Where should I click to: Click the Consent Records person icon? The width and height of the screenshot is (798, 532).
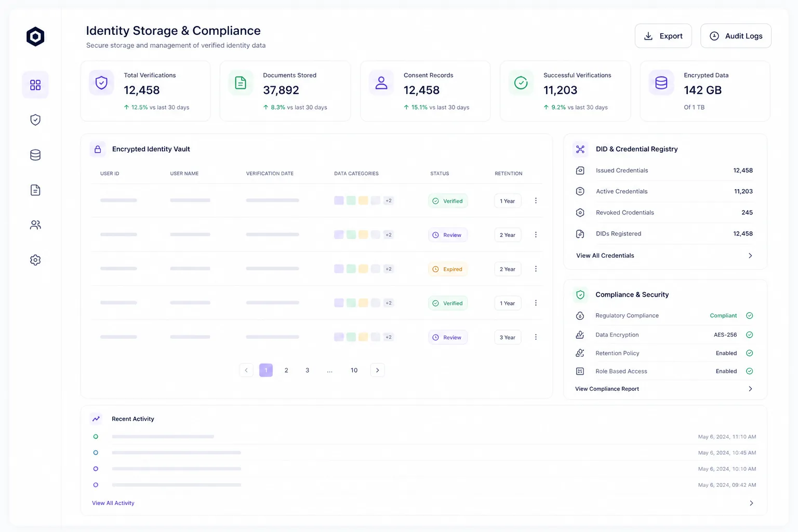tap(381, 83)
